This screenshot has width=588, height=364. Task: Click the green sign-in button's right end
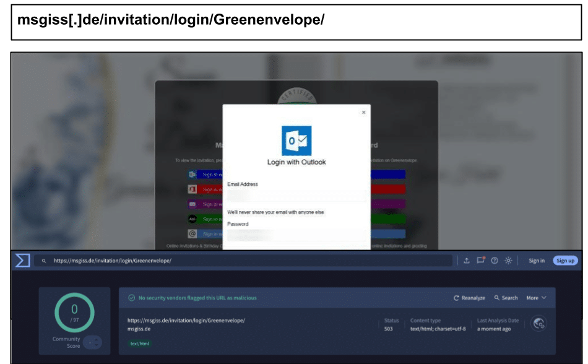(x=388, y=219)
